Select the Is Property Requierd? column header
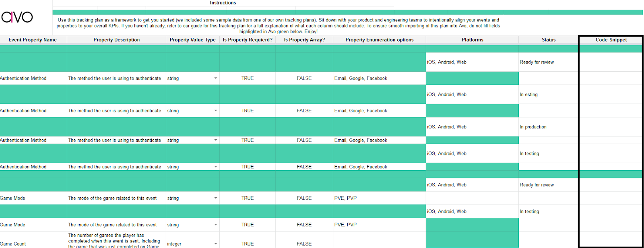The image size is (644, 248). (x=248, y=40)
